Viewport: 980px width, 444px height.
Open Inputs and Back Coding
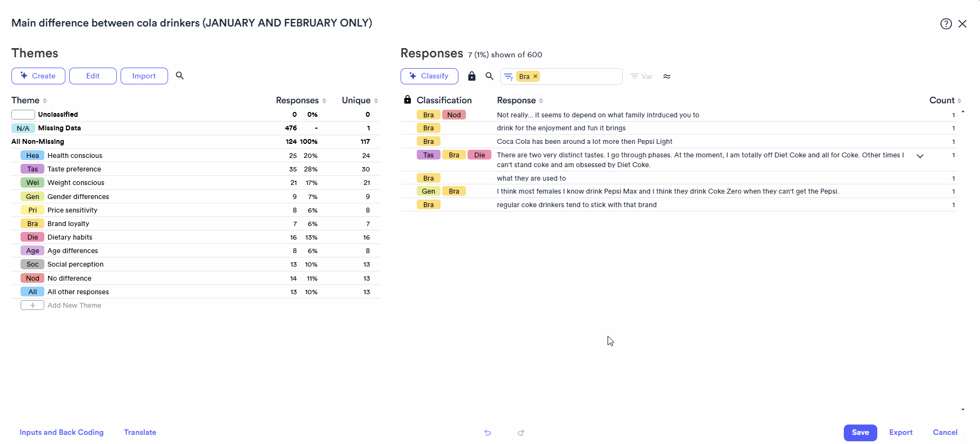(x=61, y=432)
